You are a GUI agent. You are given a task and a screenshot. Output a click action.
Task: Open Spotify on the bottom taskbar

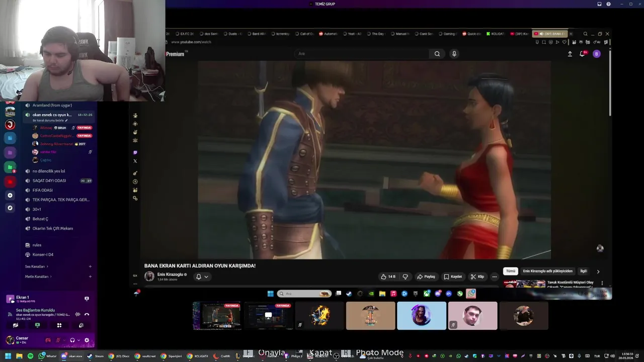pos(30,356)
